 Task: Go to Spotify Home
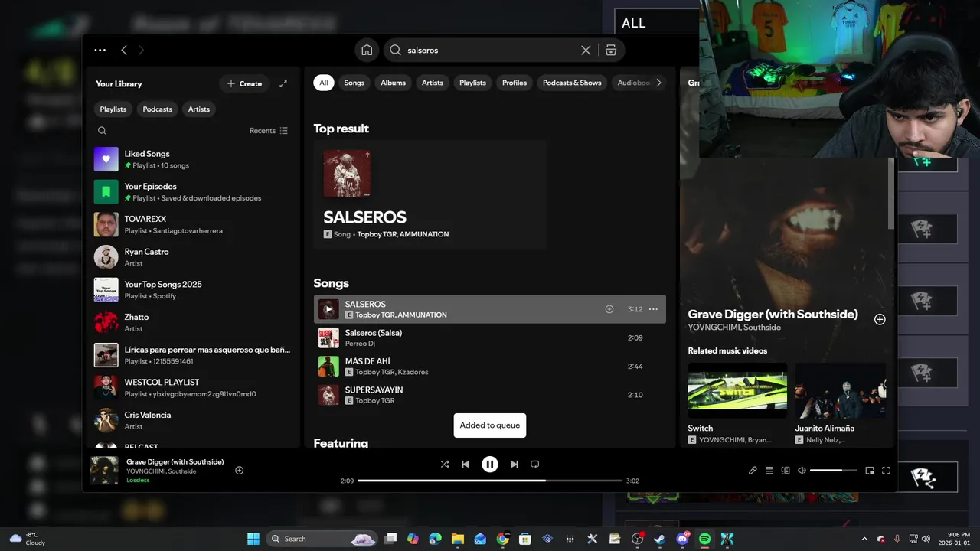click(x=367, y=50)
